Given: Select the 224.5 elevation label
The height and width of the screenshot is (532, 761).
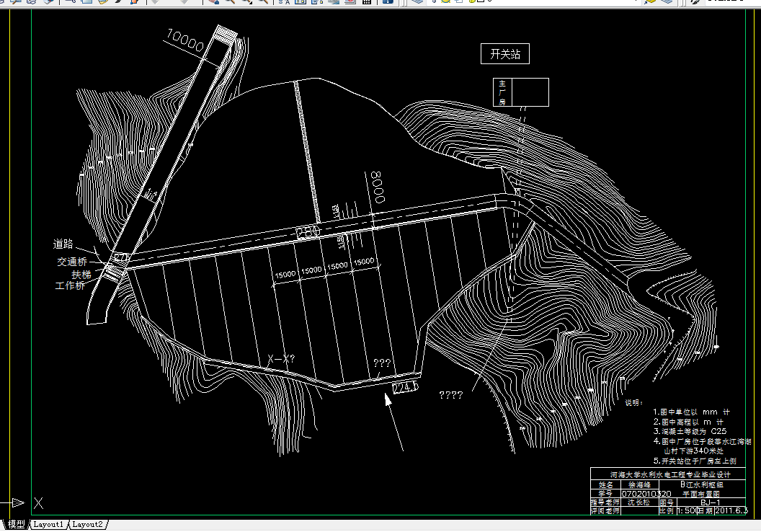Looking at the screenshot, I should point(405,387).
